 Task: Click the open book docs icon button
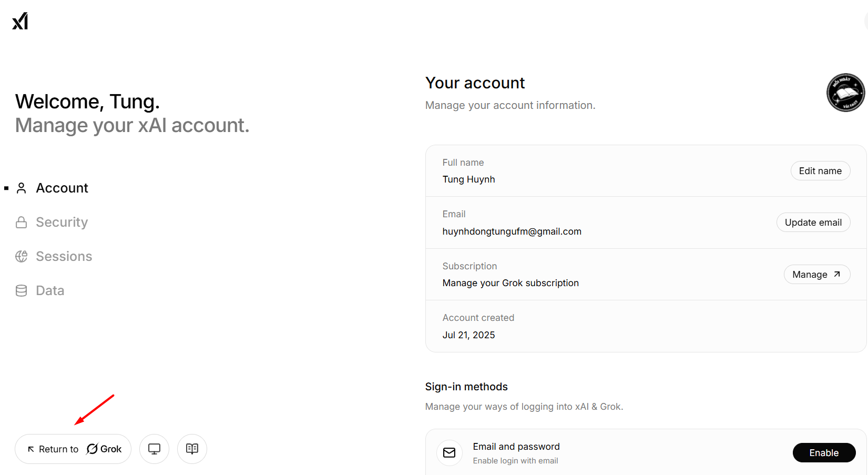pyautogui.click(x=192, y=449)
